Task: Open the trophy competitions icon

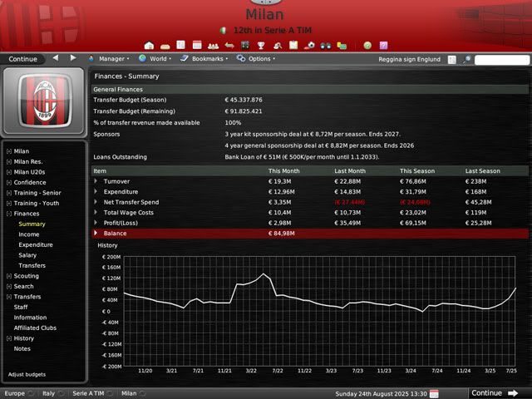Action: click(x=261, y=46)
